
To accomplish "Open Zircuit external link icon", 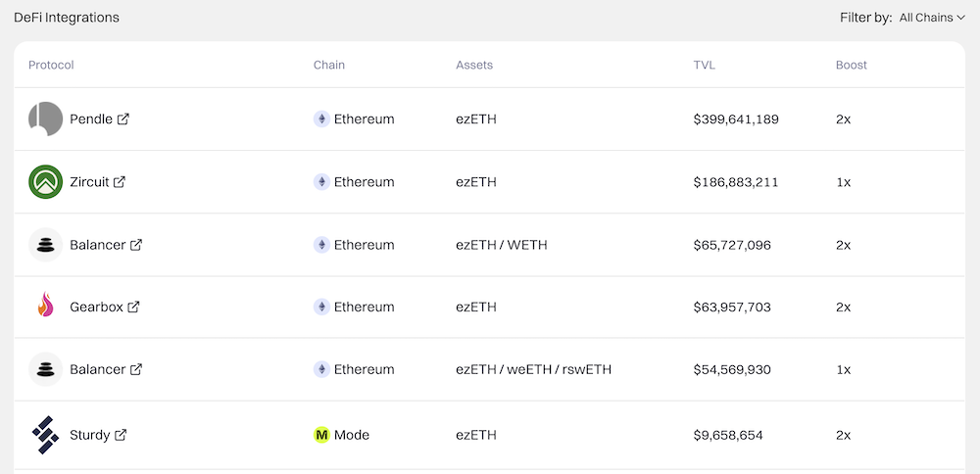I will click(x=120, y=181).
